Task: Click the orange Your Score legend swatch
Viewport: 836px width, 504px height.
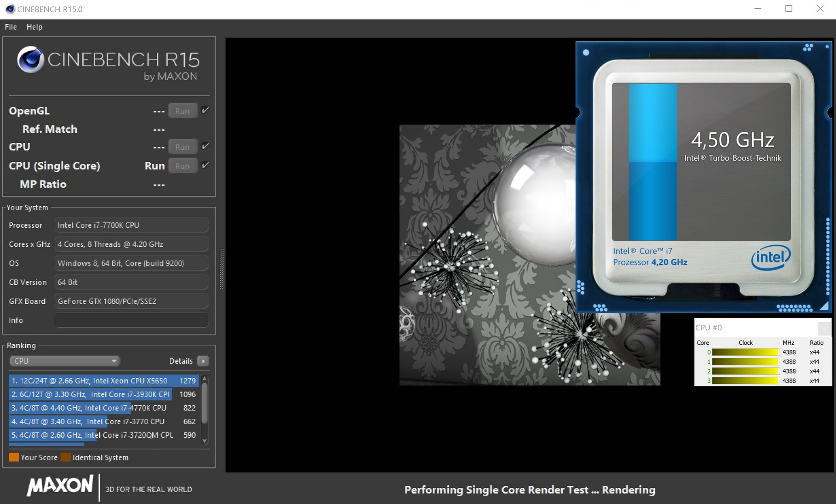Action: (x=13, y=457)
